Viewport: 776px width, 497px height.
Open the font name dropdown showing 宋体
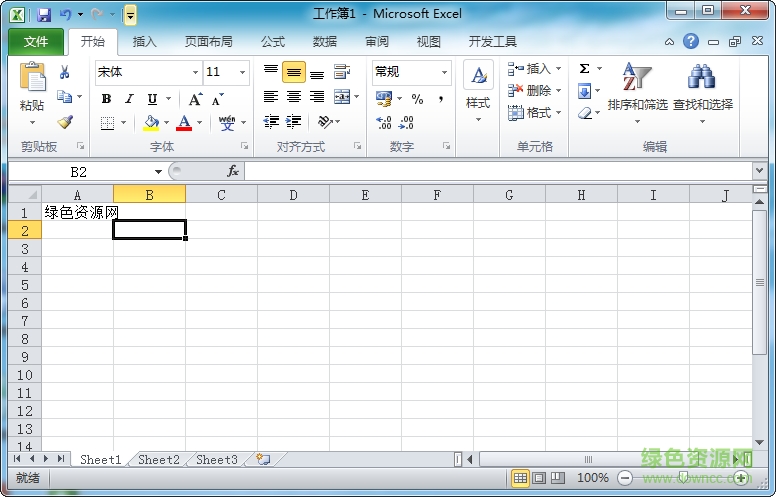(195, 72)
